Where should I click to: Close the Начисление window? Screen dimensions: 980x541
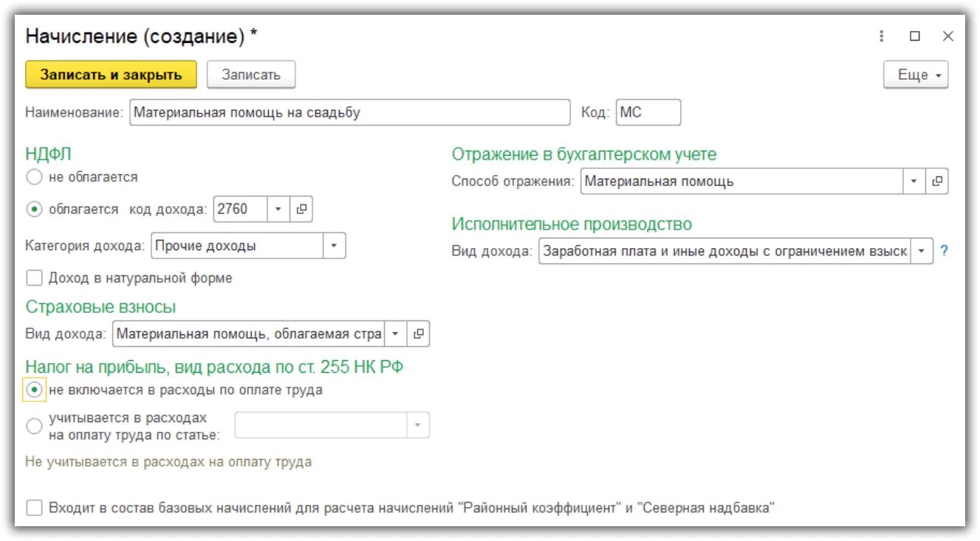(948, 36)
